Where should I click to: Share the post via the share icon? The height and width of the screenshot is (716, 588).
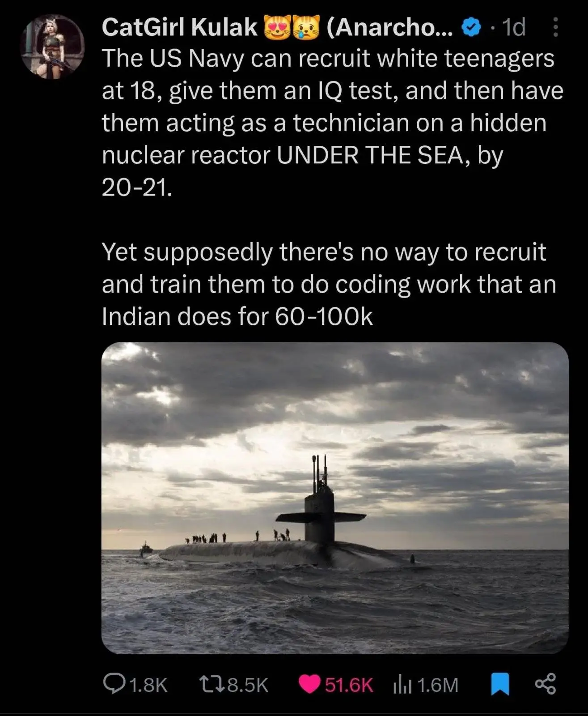(x=546, y=684)
